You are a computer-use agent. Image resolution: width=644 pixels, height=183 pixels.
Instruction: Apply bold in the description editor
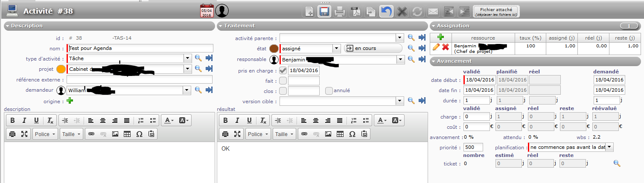[12, 120]
